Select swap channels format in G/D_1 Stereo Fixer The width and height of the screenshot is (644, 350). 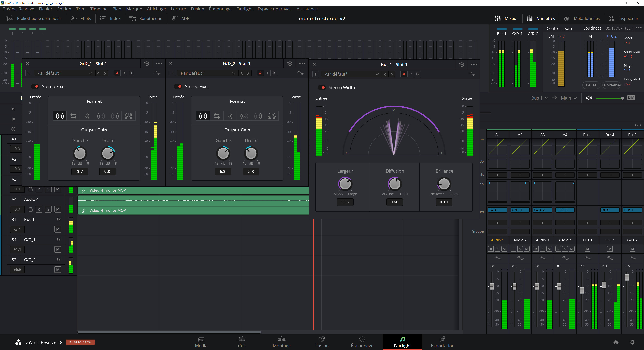point(73,116)
